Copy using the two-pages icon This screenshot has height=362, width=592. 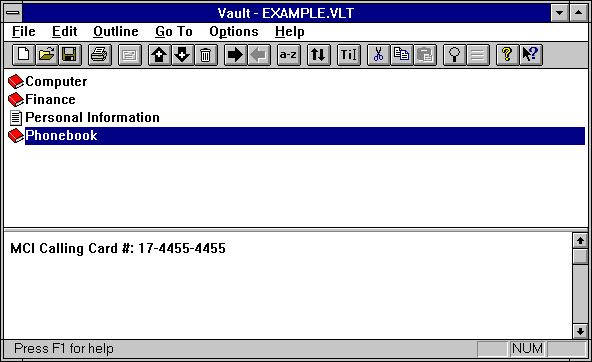(x=402, y=55)
